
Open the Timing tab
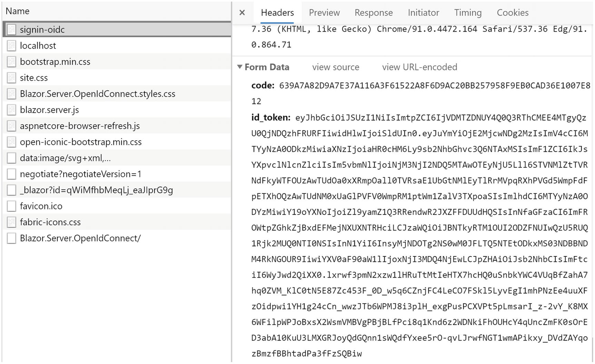click(x=468, y=13)
